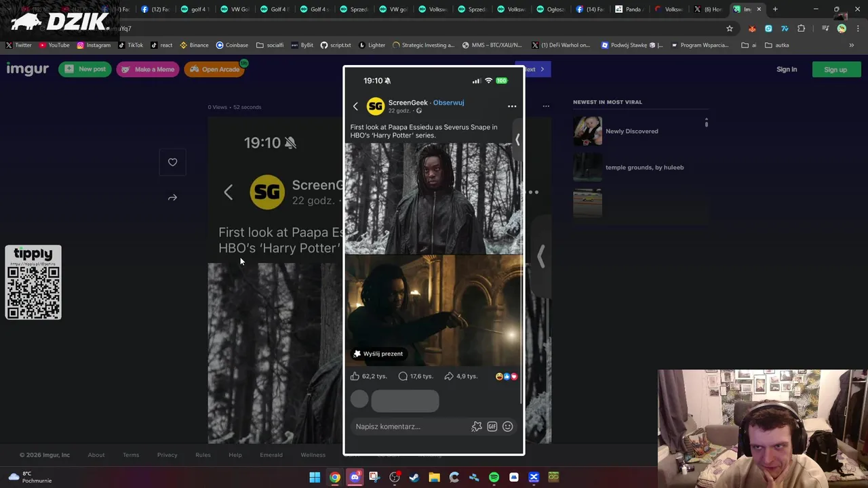Click the like thumbs-up icon 62,2 tys.

[x=355, y=376]
